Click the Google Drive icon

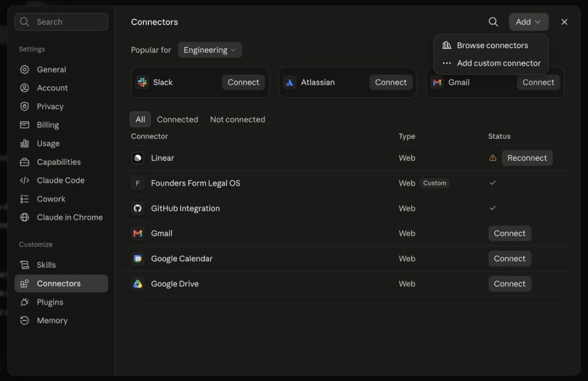tap(138, 284)
